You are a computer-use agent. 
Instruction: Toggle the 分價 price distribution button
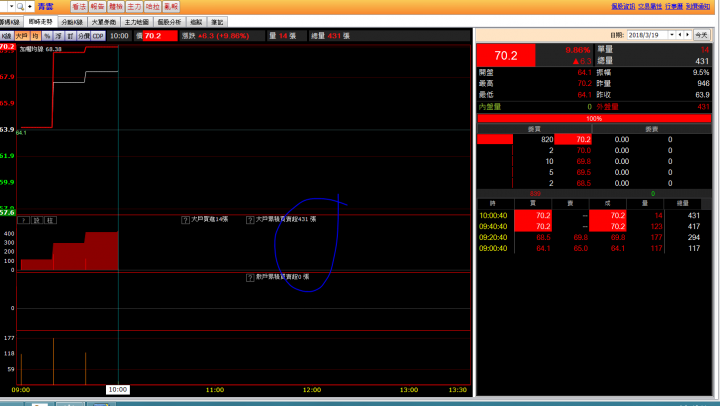point(84,36)
